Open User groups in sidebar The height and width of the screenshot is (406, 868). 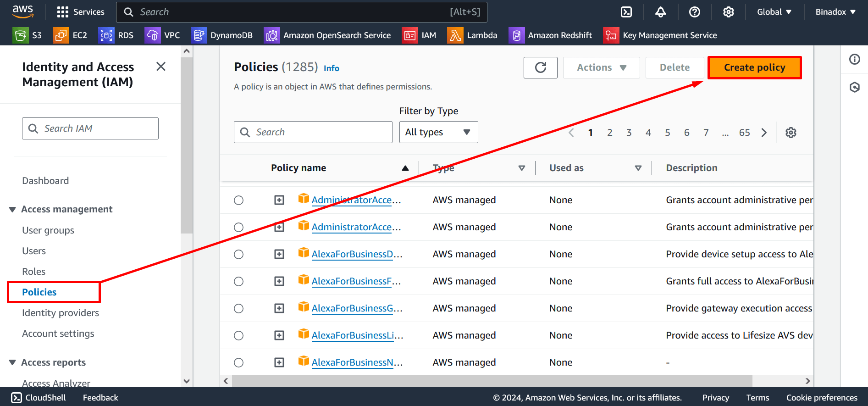48,230
